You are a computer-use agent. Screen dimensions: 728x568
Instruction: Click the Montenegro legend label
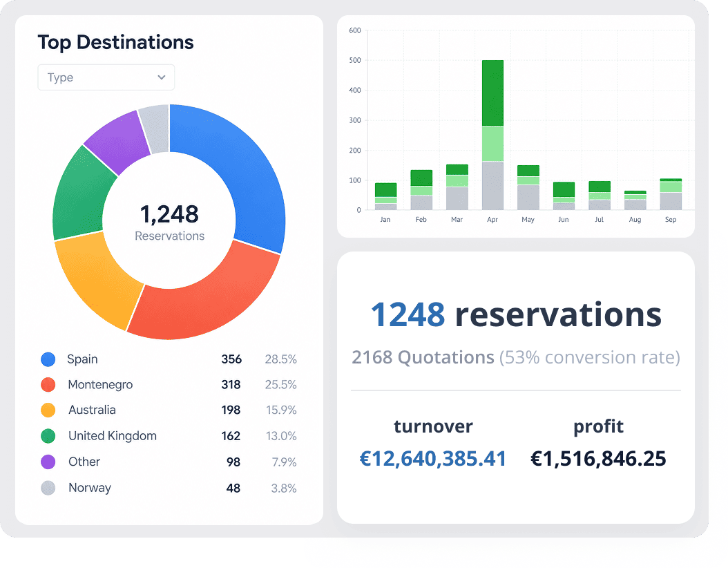coord(100,385)
